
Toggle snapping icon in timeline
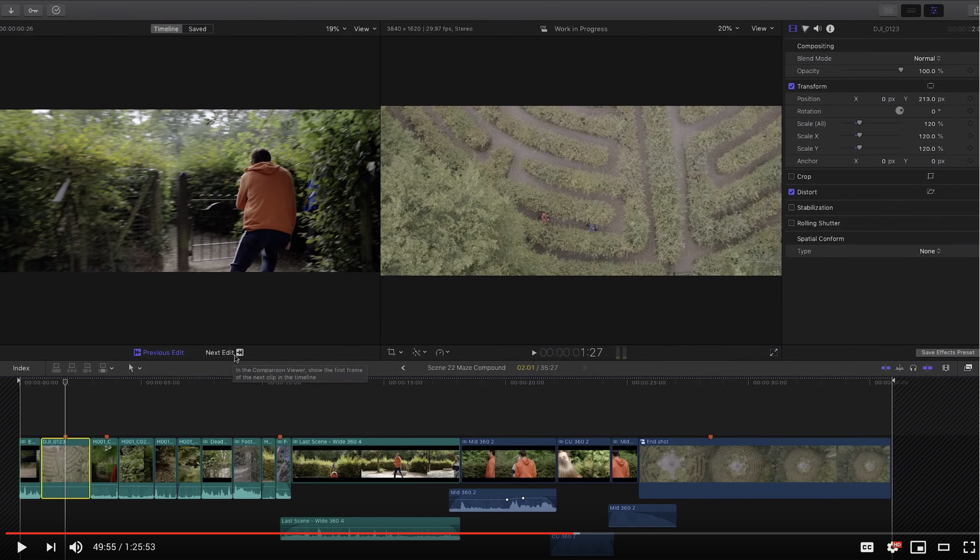point(927,368)
